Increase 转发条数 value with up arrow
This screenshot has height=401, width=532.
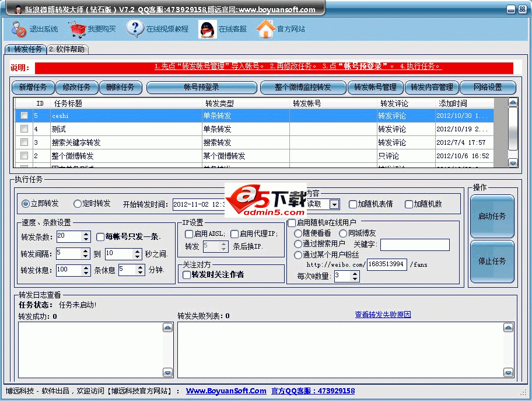(86, 233)
